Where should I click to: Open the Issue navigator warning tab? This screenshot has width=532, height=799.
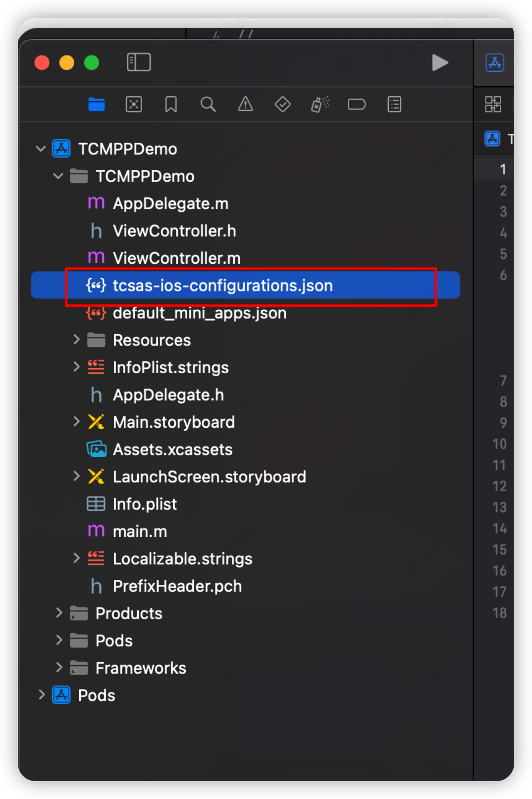[x=245, y=105]
